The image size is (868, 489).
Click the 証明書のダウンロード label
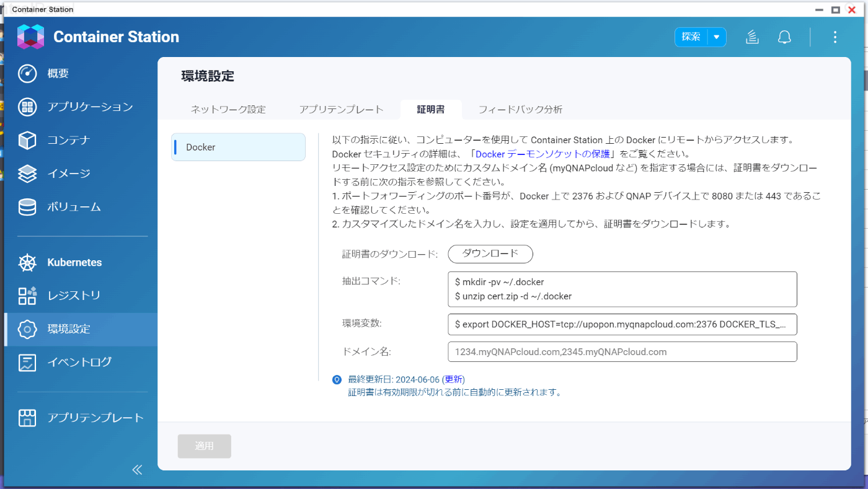click(x=391, y=254)
